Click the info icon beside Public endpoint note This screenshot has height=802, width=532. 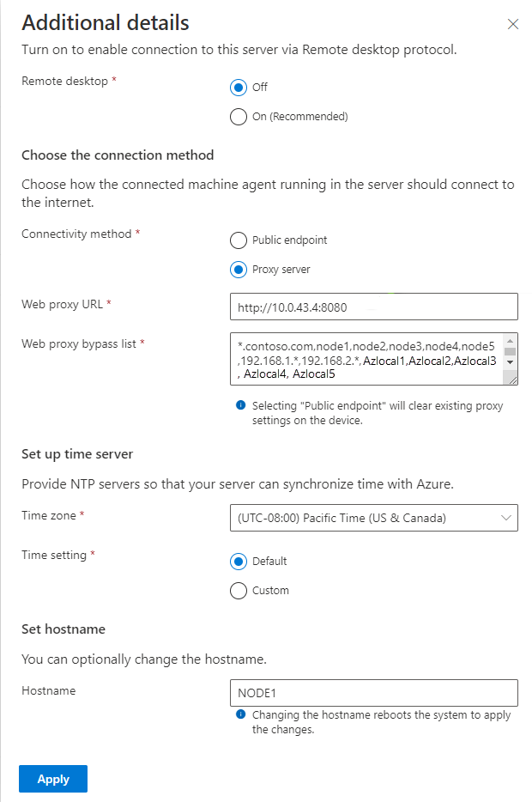241,405
